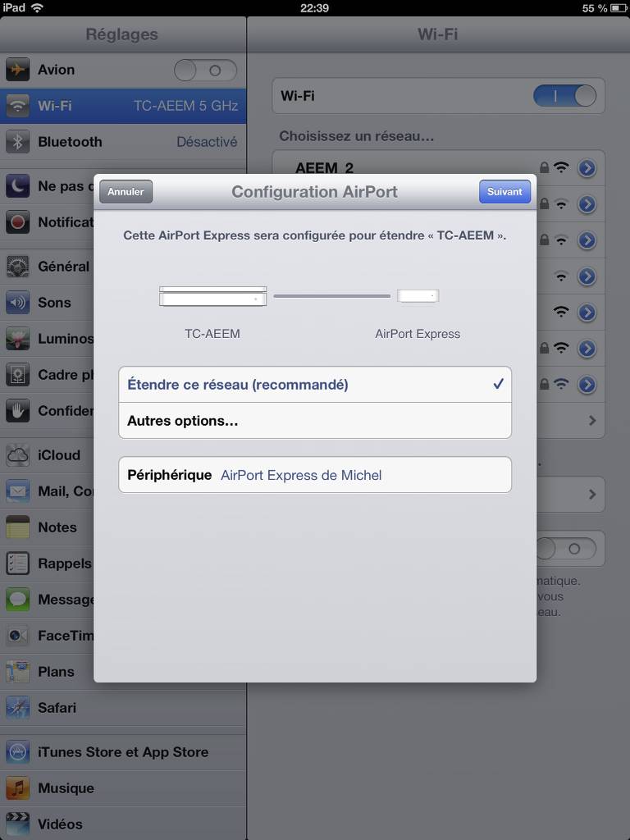Open Notes via its yellow notepad icon

click(x=18, y=527)
